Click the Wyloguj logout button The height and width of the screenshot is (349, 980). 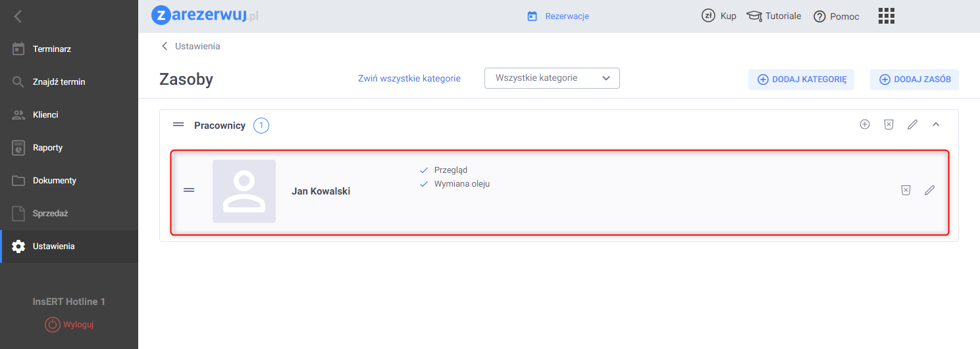pos(71,325)
